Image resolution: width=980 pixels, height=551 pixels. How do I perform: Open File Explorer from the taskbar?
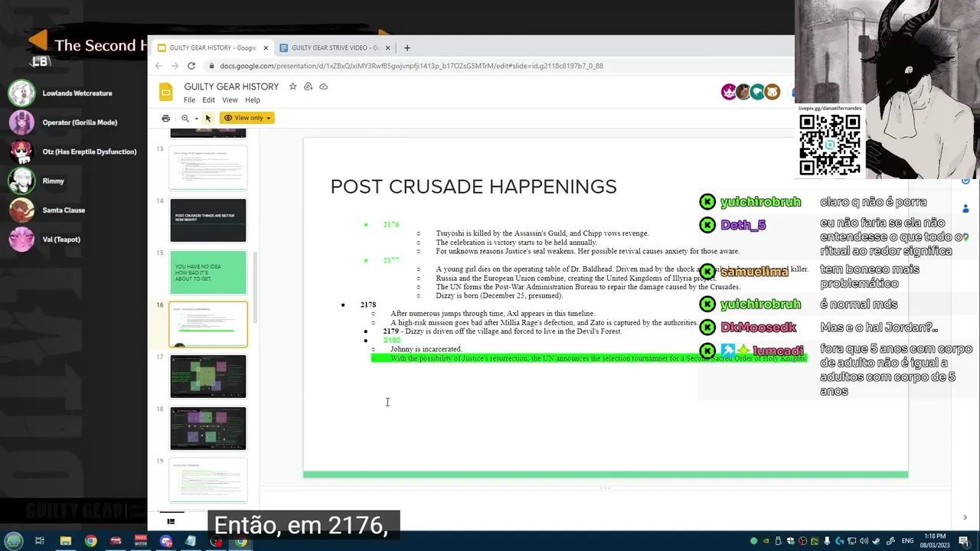pyautogui.click(x=65, y=541)
